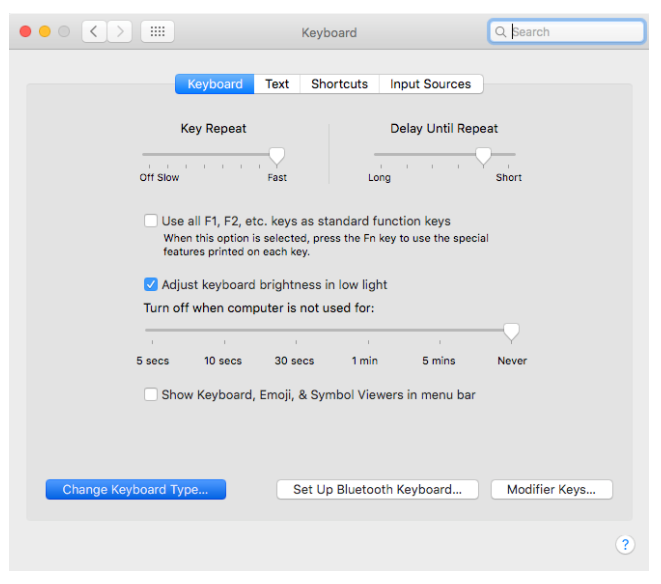Viewport: 661px width, 584px height.
Task: Disable adjust keyboard brightness in low light
Action: click(x=151, y=285)
